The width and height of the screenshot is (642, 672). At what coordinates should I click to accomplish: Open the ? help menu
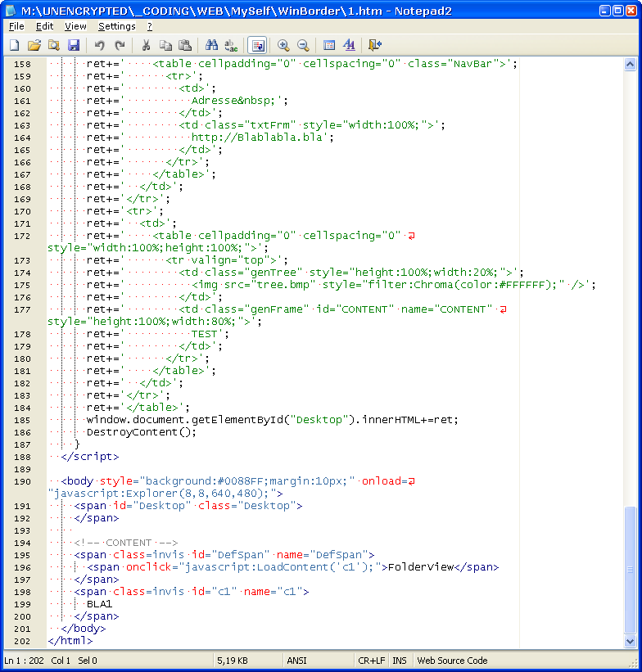point(150,26)
